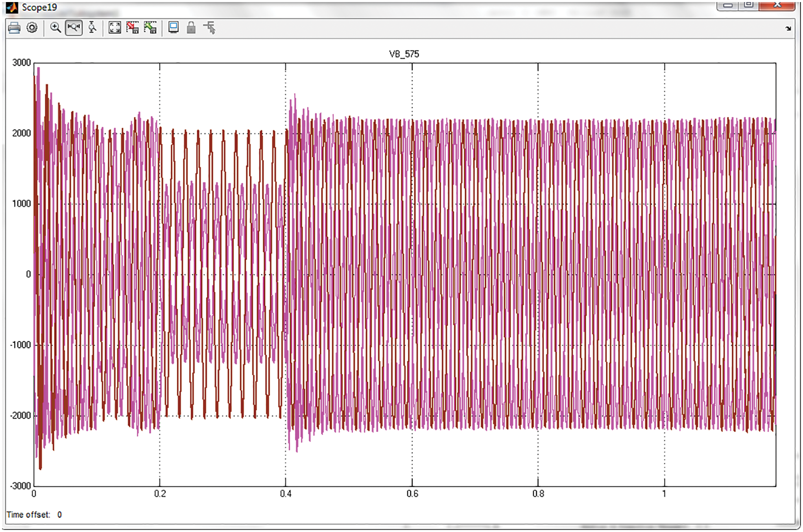The image size is (803, 532).
Task: Click the VB_575 plot title
Action: click(404, 54)
